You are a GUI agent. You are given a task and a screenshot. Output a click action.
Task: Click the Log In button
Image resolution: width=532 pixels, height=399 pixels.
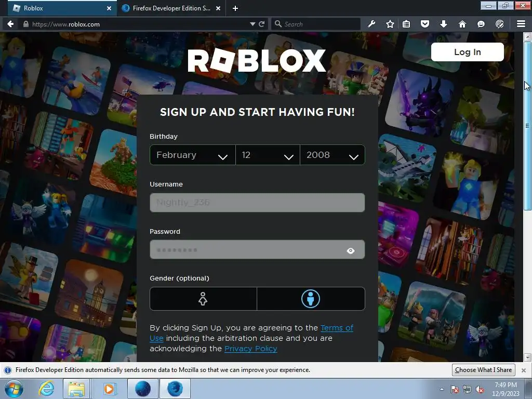coord(467,52)
